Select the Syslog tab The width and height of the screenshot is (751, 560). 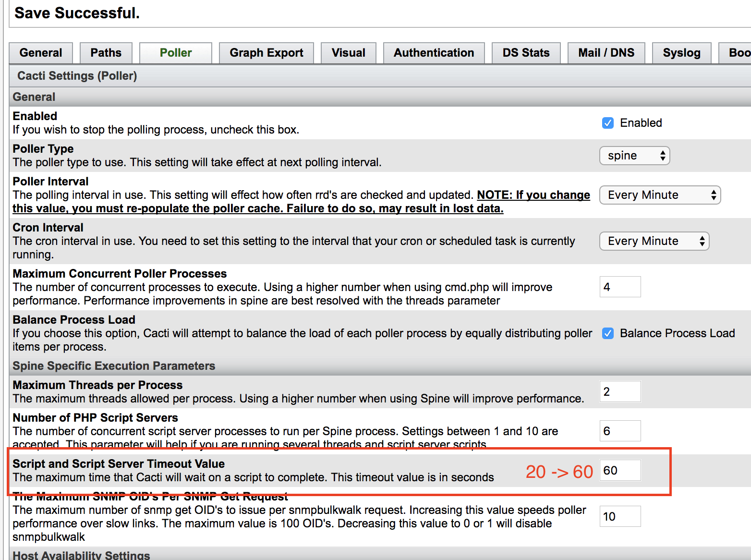(x=682, y=53)
